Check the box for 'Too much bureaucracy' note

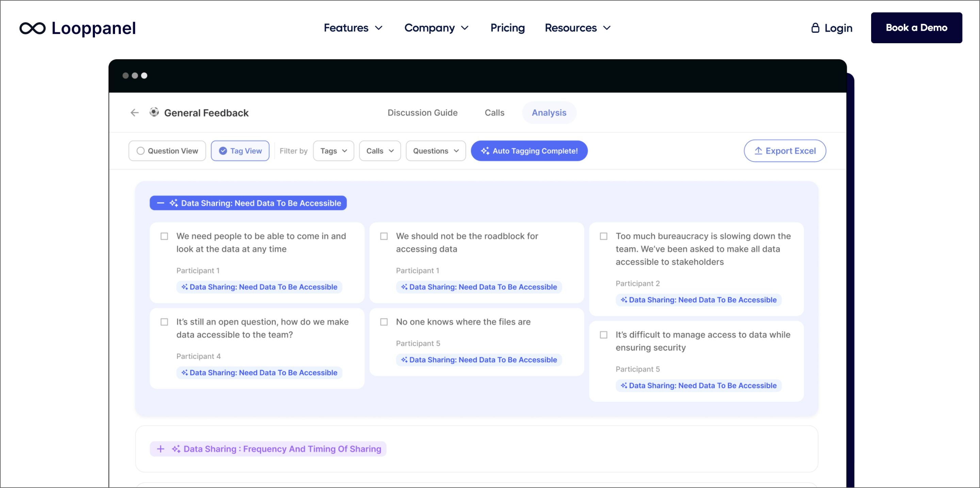(603, 236)
